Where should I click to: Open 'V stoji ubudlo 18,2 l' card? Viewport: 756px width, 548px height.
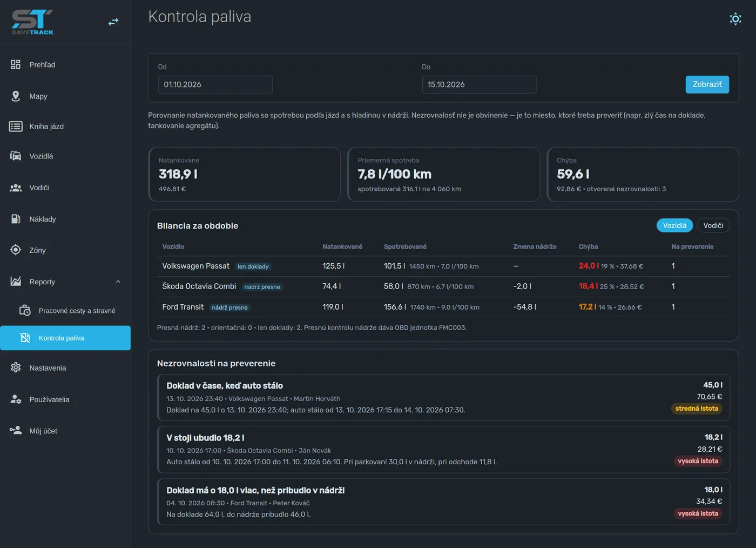pos(443,450)
